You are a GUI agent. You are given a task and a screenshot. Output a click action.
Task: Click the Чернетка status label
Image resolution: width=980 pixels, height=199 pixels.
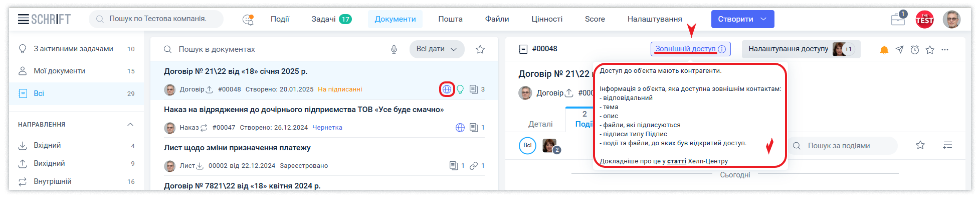point(327,128)
